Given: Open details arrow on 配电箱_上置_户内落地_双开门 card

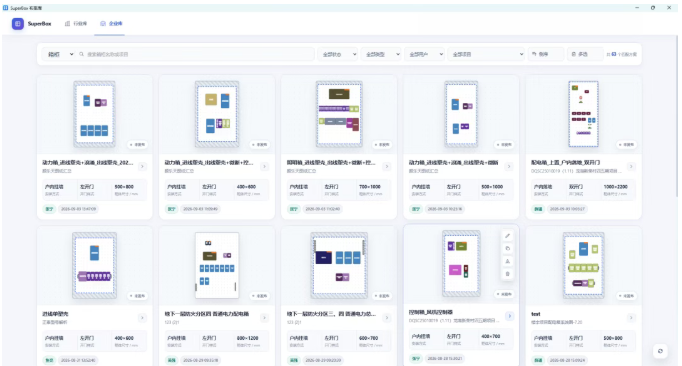Looking at the screenshot, I should click(631, 166).
